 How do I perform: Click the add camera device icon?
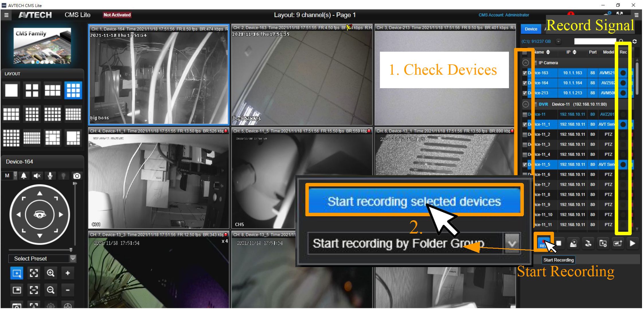pyautogui.click(x=618, y=244)
